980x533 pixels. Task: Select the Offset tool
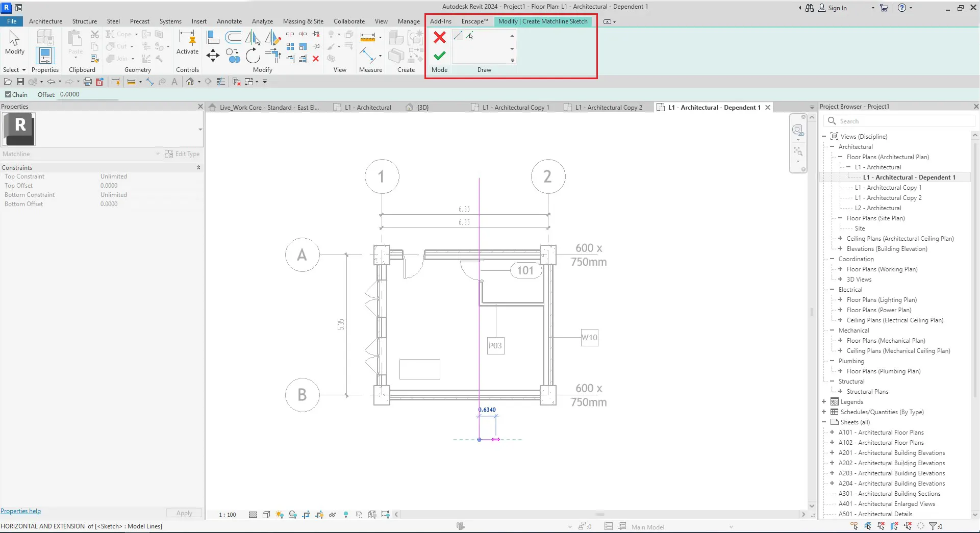[233, 37]
